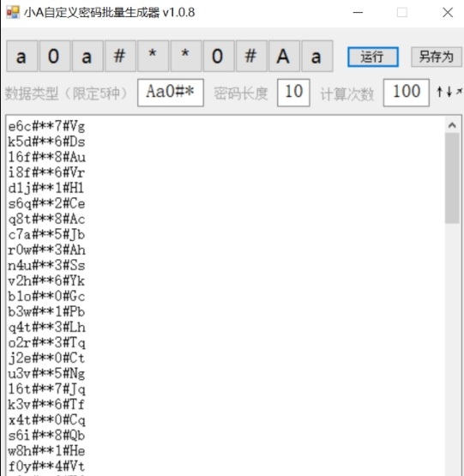The image size is (464, 476).
Task: Click the scroll-up arrow of results list
Action: point(452,125)
